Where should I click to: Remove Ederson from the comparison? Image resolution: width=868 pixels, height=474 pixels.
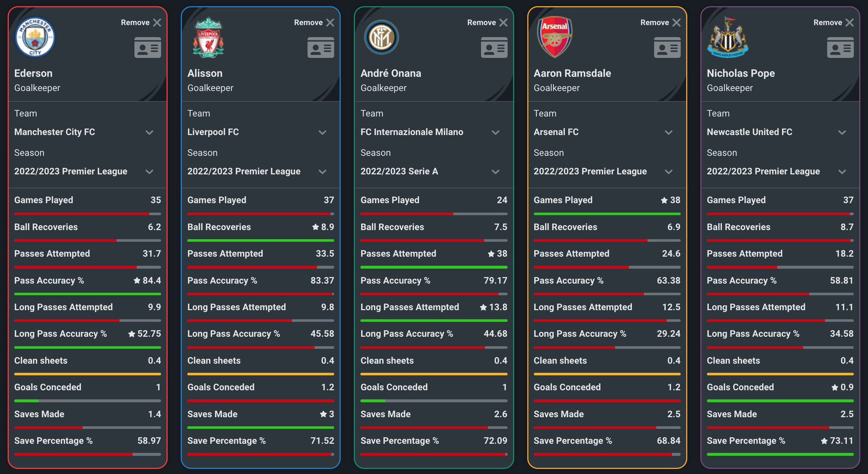(141, 22)
